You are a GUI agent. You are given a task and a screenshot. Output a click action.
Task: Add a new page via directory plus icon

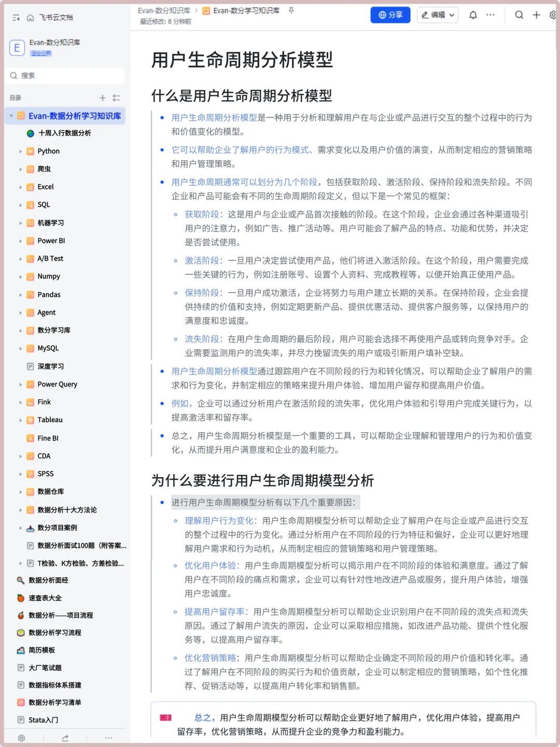point(103,98)
